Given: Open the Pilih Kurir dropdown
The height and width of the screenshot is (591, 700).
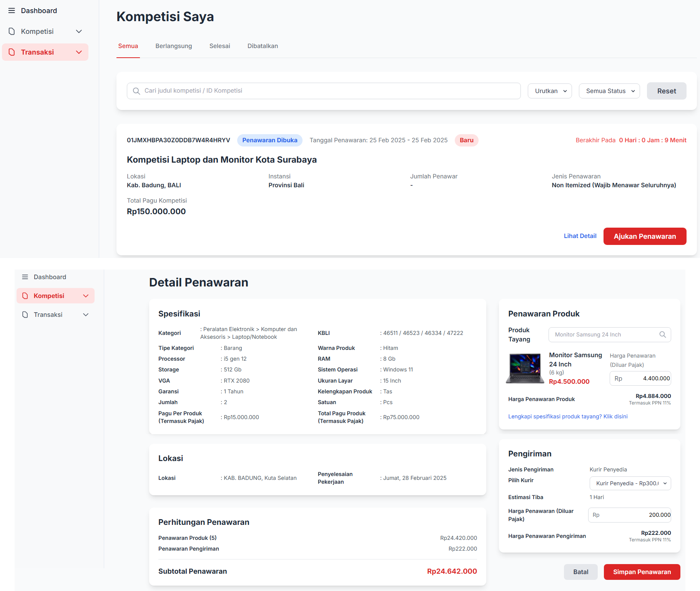Looking at the screenshot, I should tap(630, 483).
